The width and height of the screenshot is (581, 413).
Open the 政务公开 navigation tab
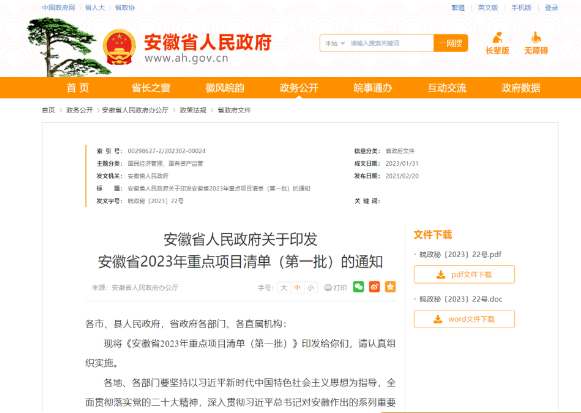(x=299, y=88)
